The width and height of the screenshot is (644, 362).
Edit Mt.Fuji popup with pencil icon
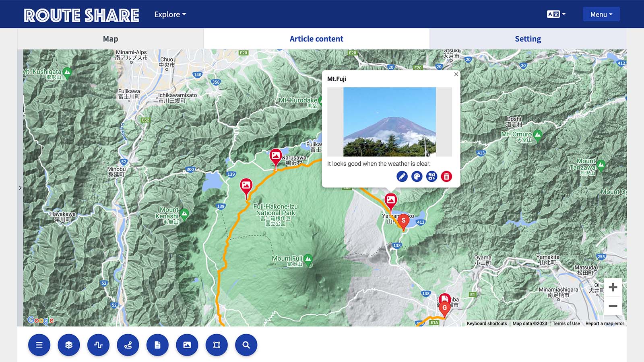(x=402, y=176)
